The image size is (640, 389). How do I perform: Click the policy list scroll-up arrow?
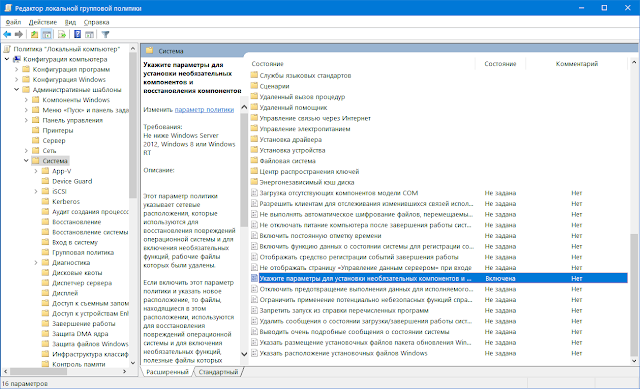tap(633, 62)
